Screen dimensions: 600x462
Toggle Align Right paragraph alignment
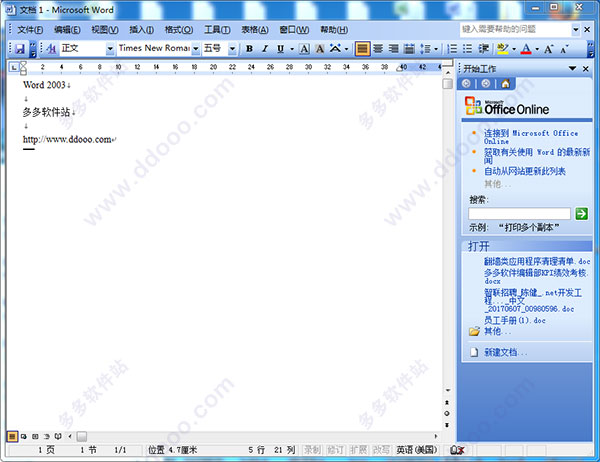(393, 49)
